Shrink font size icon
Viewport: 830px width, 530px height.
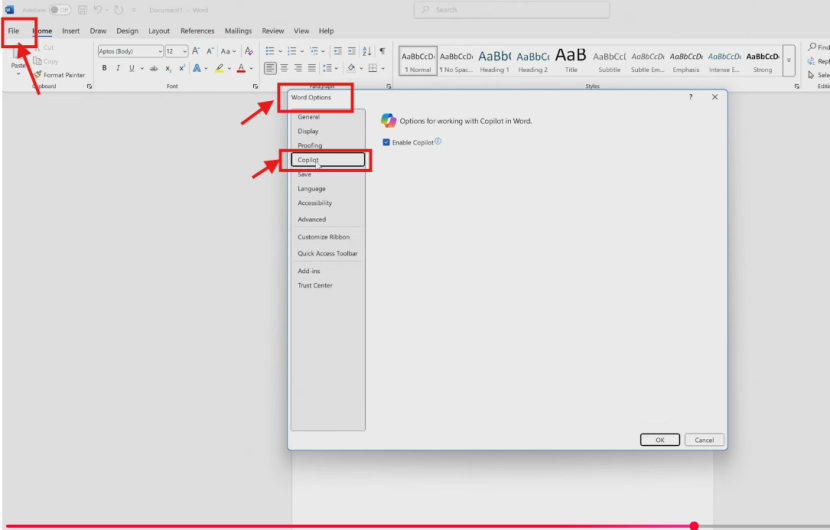(210, 51)
